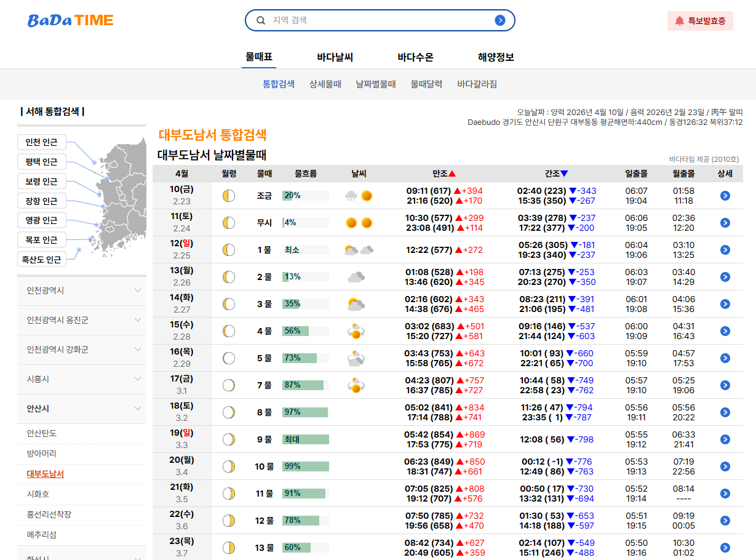Image resolution: width=756 pixels, height=560 pixels.
Task: Click the 56% tidal flow bar
Action: coord(306,331)
